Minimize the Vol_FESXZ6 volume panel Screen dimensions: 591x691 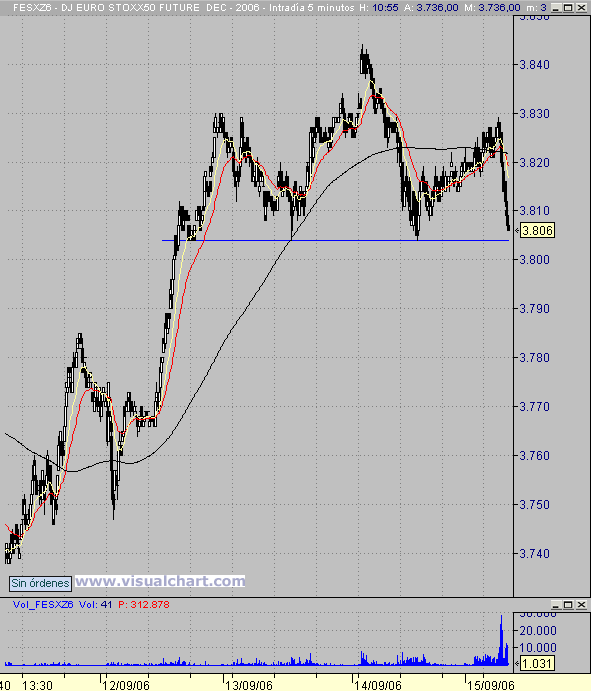tap(557, 605)
